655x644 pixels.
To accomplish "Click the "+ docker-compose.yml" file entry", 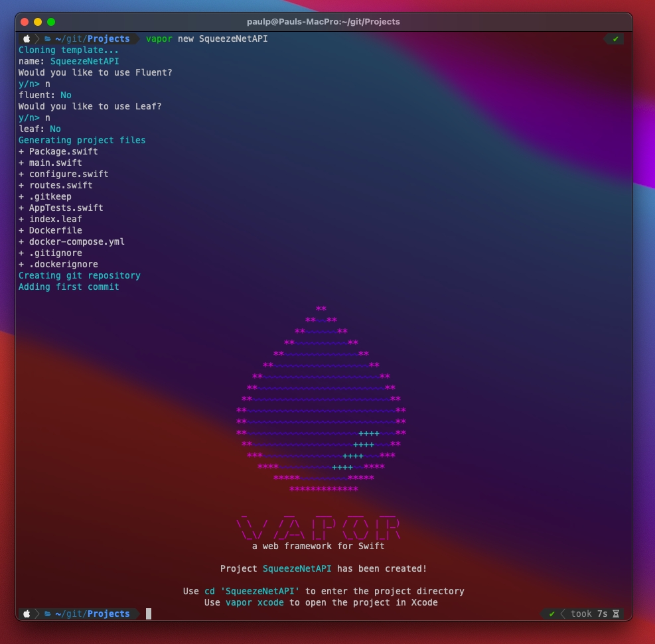I will coord(72,241).
